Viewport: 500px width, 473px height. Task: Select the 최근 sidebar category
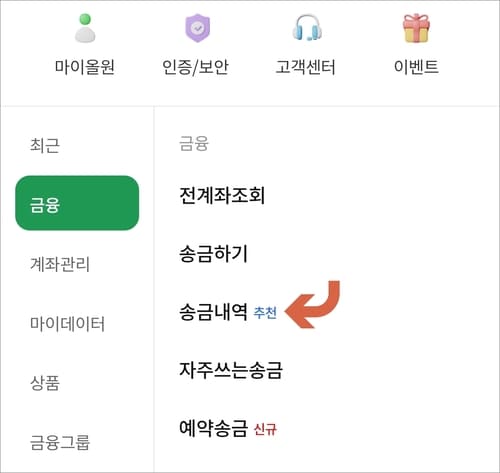tap(45, 145)
